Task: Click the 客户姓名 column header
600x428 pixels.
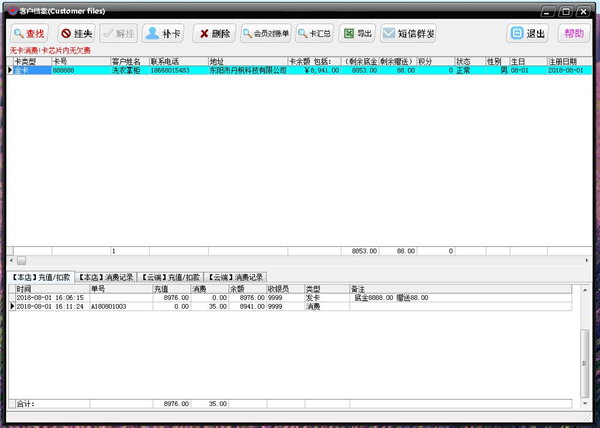Action: [x=127, y=61]
